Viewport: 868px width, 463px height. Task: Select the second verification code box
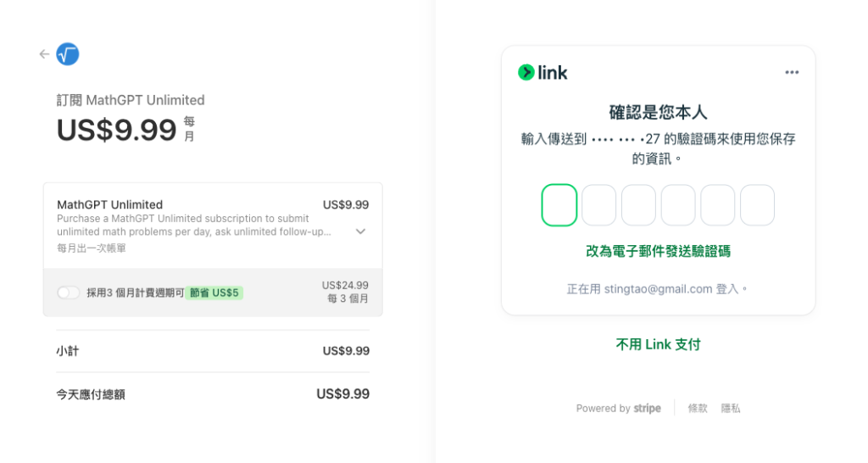[x=598, y=205]
